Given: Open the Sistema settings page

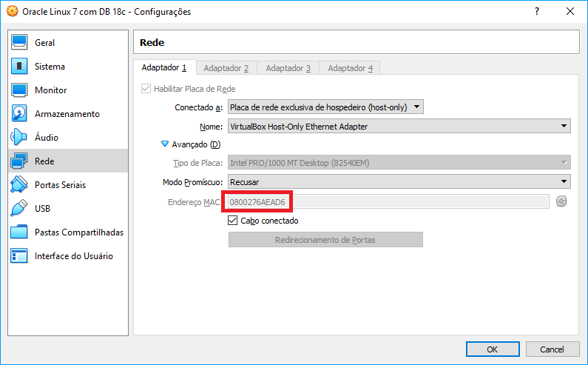Looking at the screenshot, I should [68, 66].
